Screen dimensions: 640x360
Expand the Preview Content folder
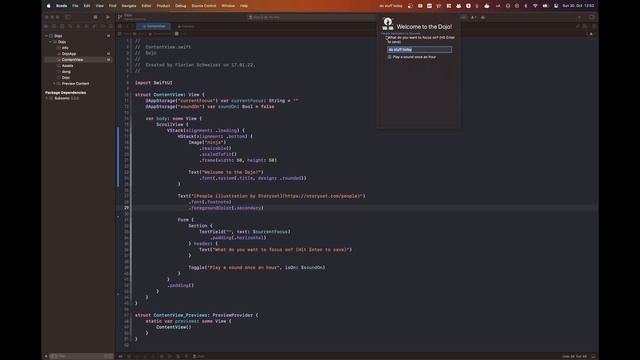tap(54, 84)
